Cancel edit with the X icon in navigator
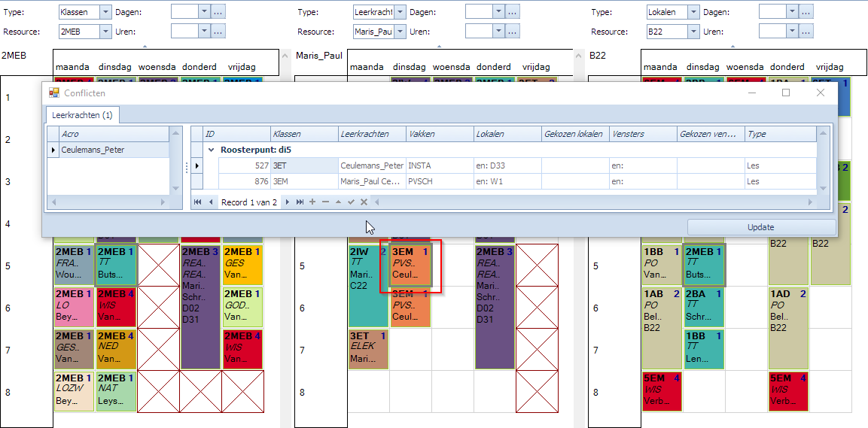The image size is (868, 428). click(364, 202)
